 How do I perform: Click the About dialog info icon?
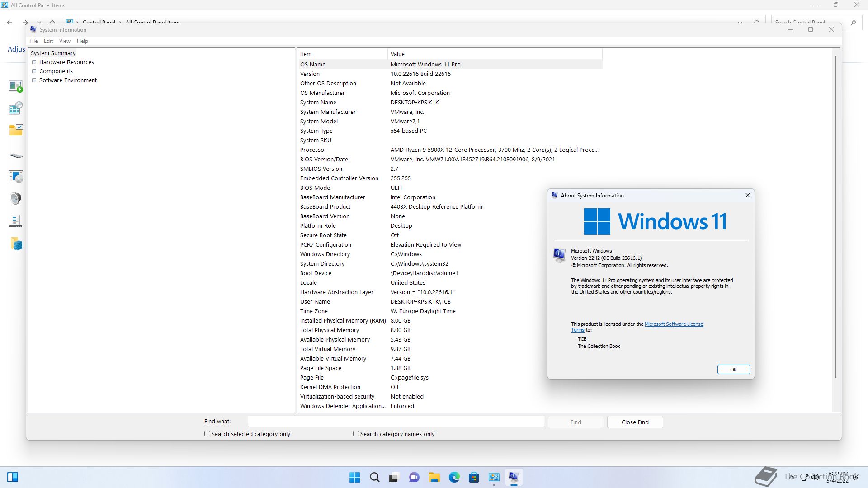(559, 255)
